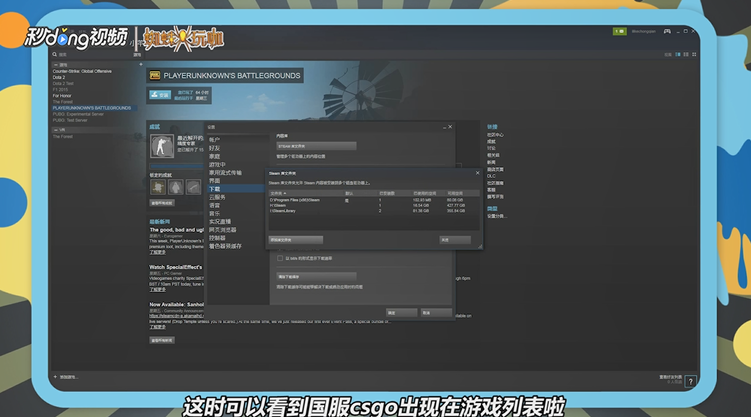Open community hub link in links list
The image size is (751, 417).
tap(495, 135)
